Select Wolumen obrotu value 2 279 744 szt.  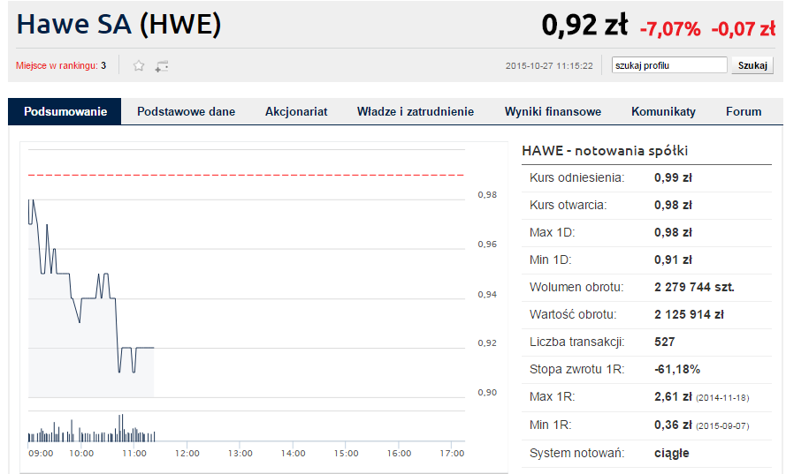point(694,287)
